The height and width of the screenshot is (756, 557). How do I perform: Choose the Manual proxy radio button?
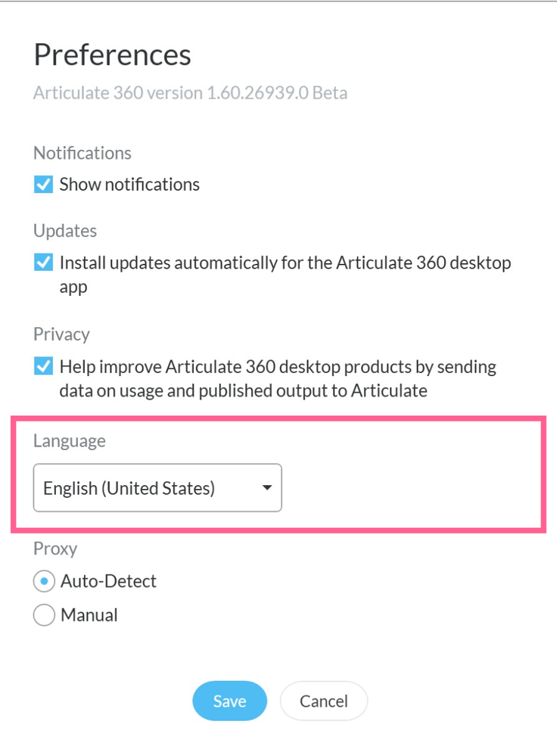(44, 615)
